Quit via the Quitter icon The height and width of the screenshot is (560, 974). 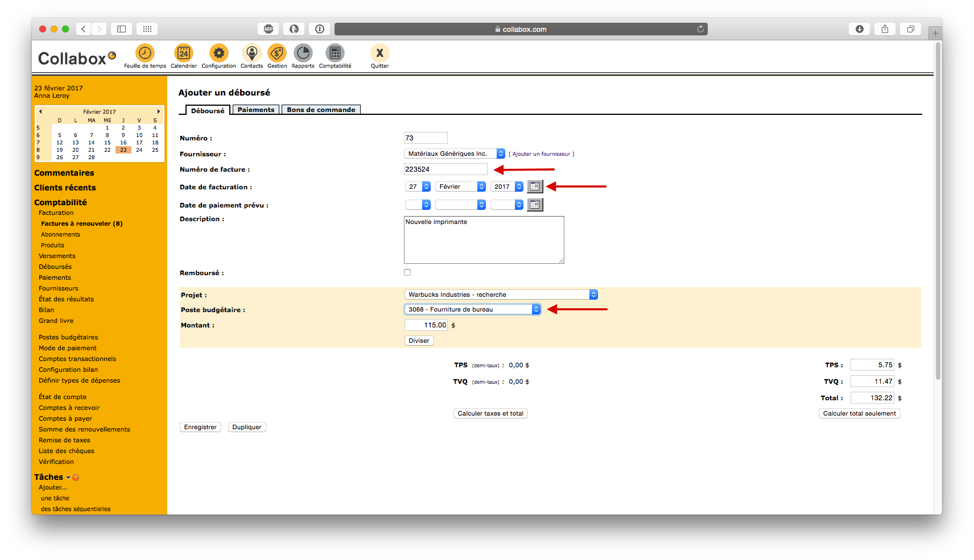pos(379,53)
